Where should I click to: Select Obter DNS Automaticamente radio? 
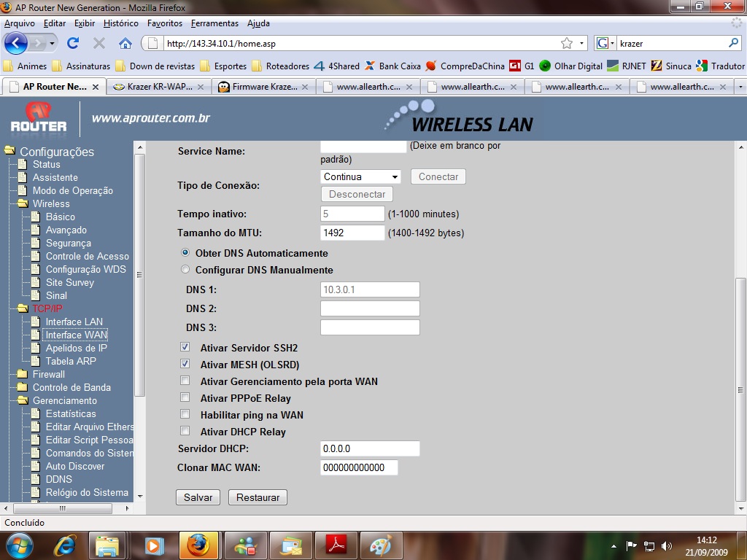185,252
